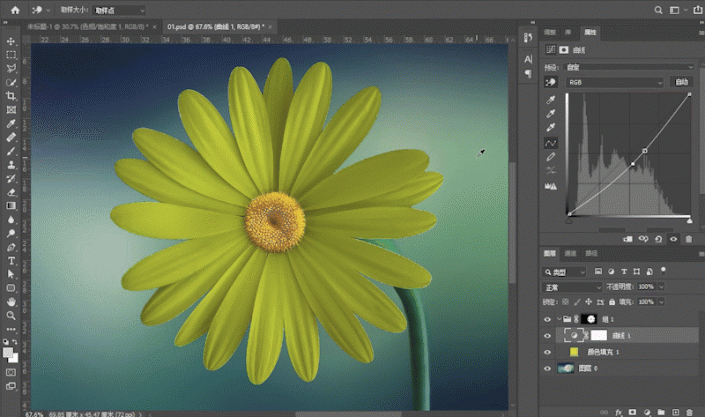Open the blend mode dropdown 正常
This screenshot has width=705, height=417.
(571, 287)
